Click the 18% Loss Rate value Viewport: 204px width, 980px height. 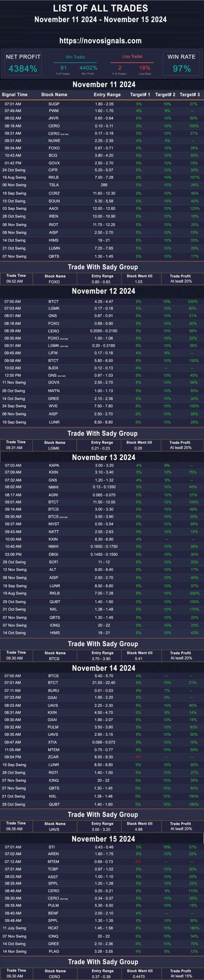coord(145,68)
